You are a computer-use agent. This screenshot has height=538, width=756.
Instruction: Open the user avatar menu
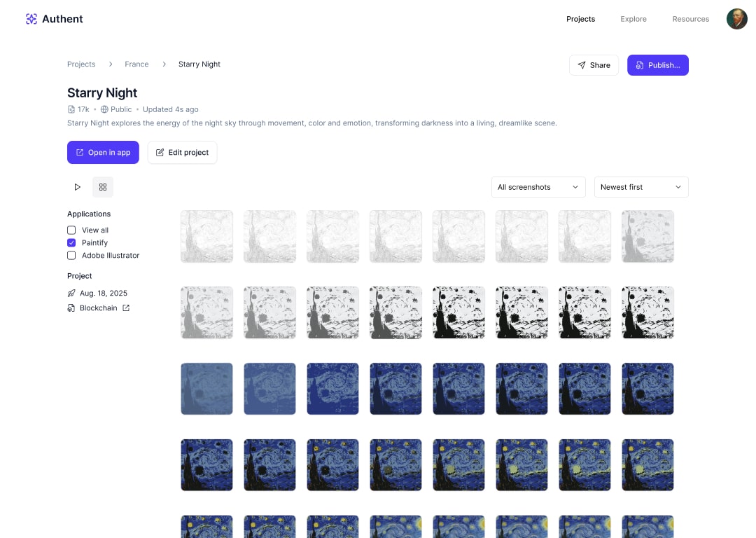pos(736,19)
